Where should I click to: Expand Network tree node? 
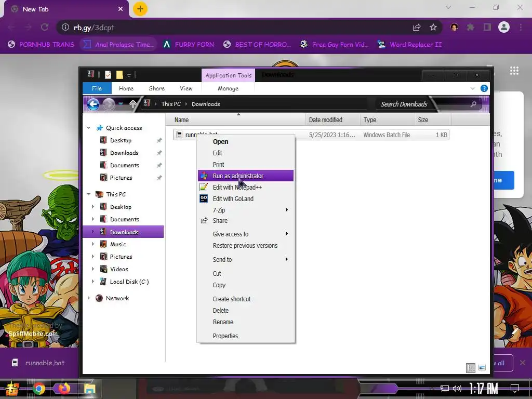(x=88, y=298)
